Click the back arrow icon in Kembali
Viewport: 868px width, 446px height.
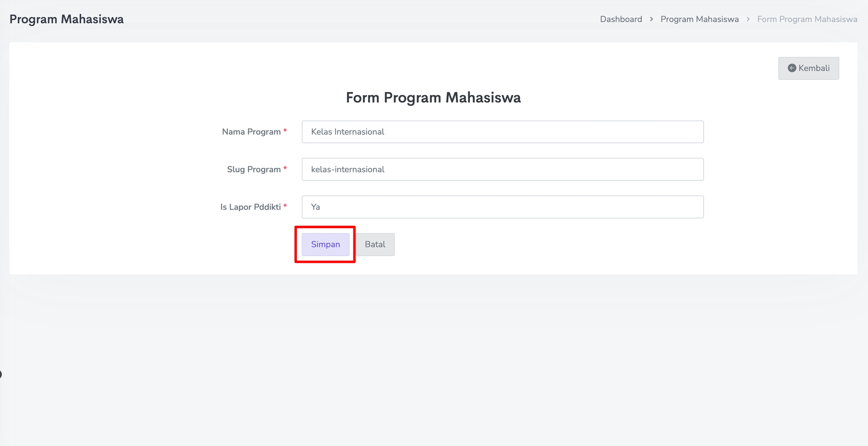point(792,68)
